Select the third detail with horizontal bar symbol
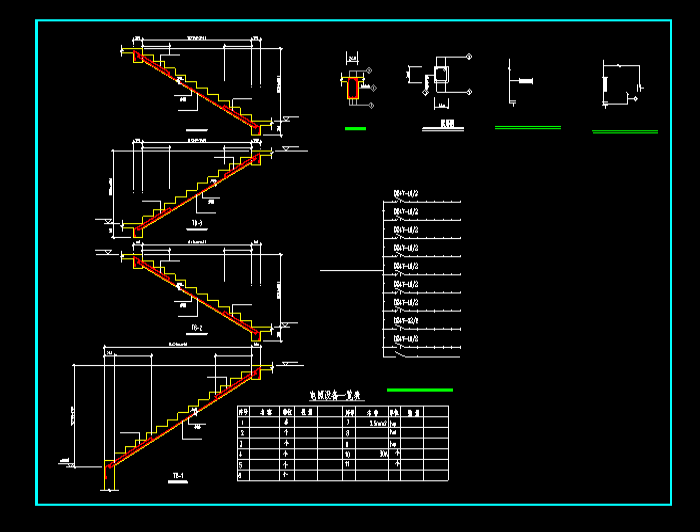The image size is (700, 532). click(x=518, y=81)
